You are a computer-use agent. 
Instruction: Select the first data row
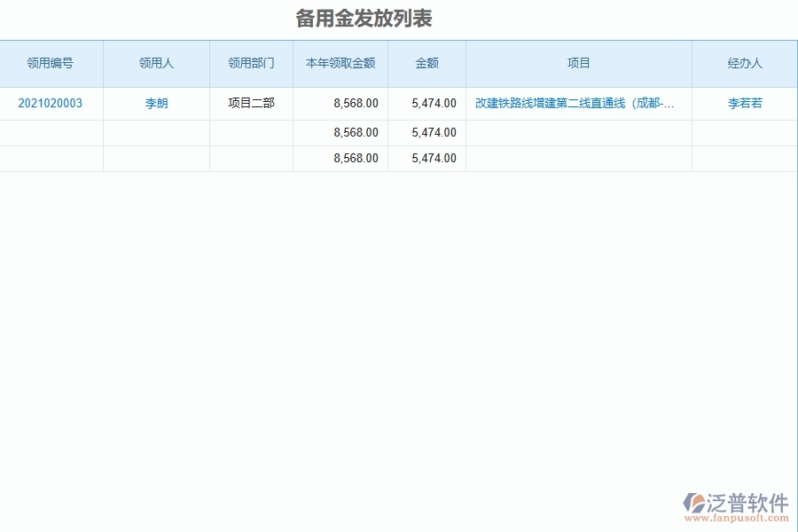[399, 104]
